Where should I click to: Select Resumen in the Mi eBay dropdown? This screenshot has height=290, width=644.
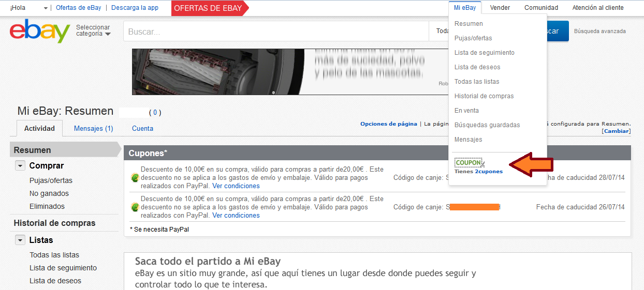[x=469, y=24]
